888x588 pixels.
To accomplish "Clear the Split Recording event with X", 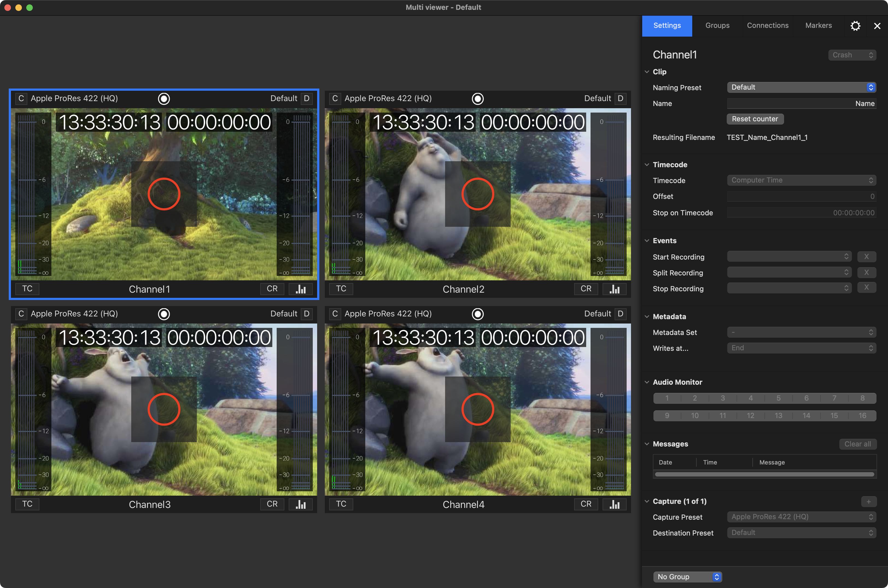I will (866, 273).
